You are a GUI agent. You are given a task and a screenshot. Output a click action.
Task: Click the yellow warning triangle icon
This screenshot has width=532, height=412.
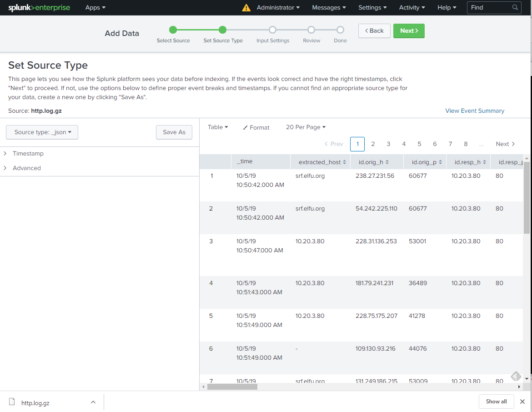246,8
